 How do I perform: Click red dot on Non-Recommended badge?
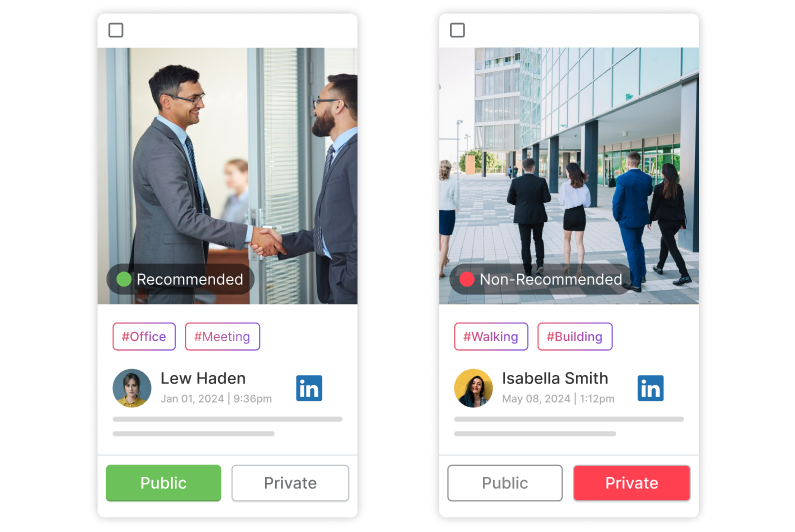point(466,279)
